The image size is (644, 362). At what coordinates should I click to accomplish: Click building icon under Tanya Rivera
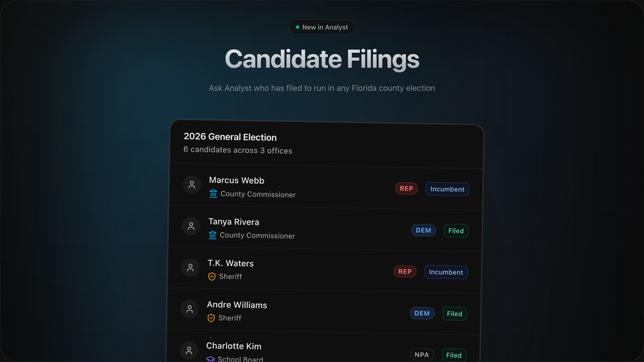click(213, 235)
